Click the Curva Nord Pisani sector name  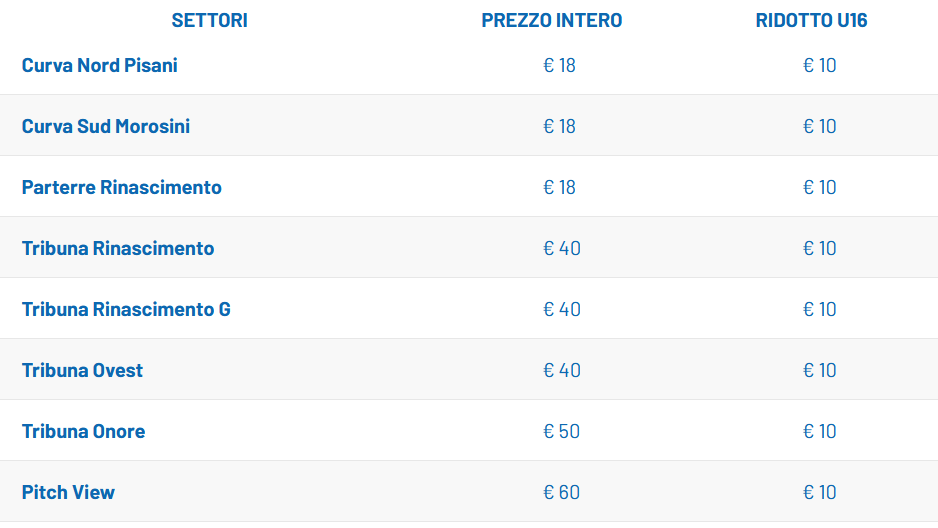pos(99,66)
